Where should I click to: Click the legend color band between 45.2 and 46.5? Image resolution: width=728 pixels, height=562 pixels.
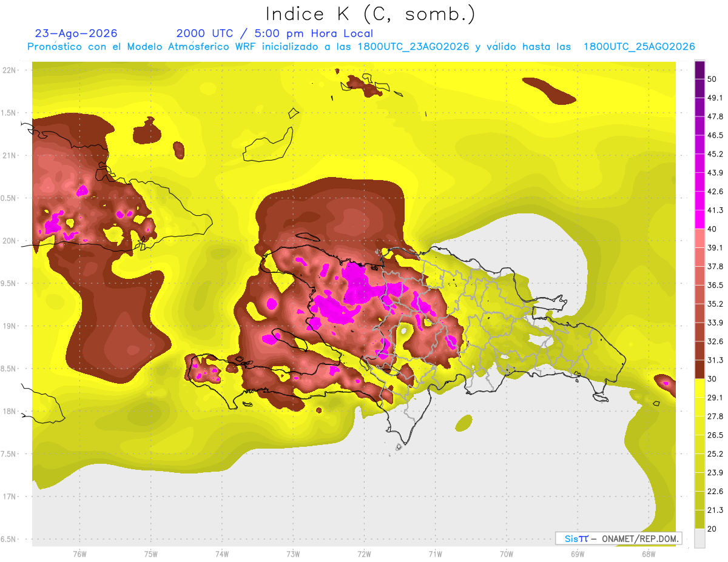click(700, 145)
